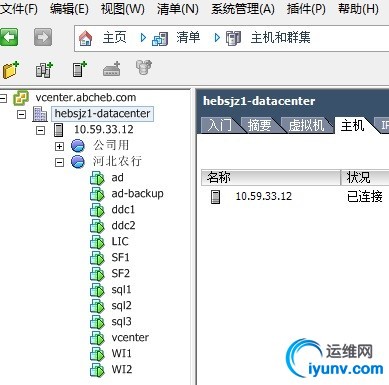Click the greyed datastore cluster toolbar icon

(144, 67)
